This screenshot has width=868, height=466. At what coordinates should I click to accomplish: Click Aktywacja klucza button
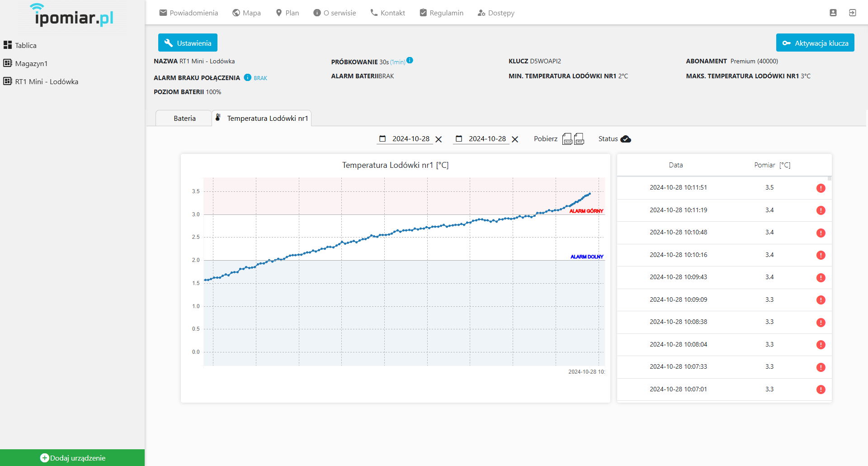pyautogui.click(x=815, y=43)
